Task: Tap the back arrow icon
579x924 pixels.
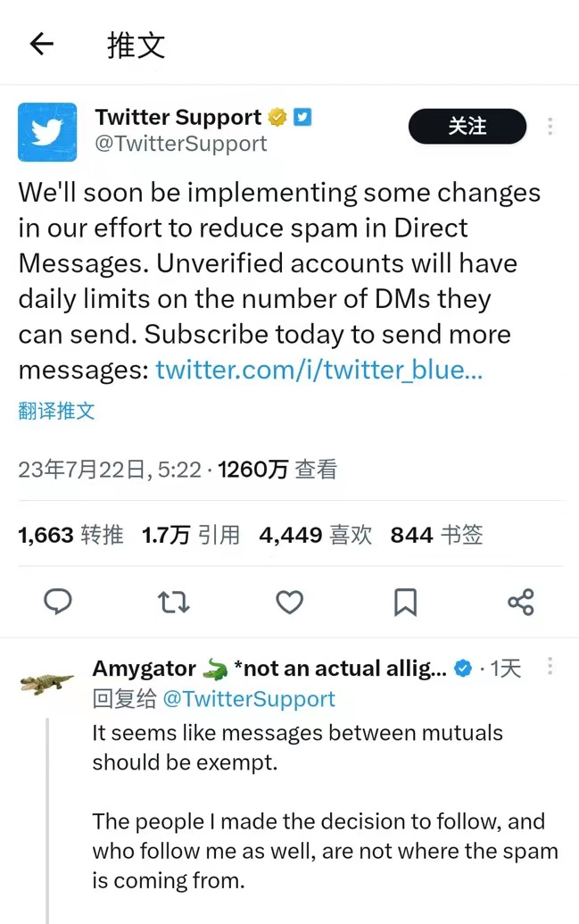Action: point(42,44)
